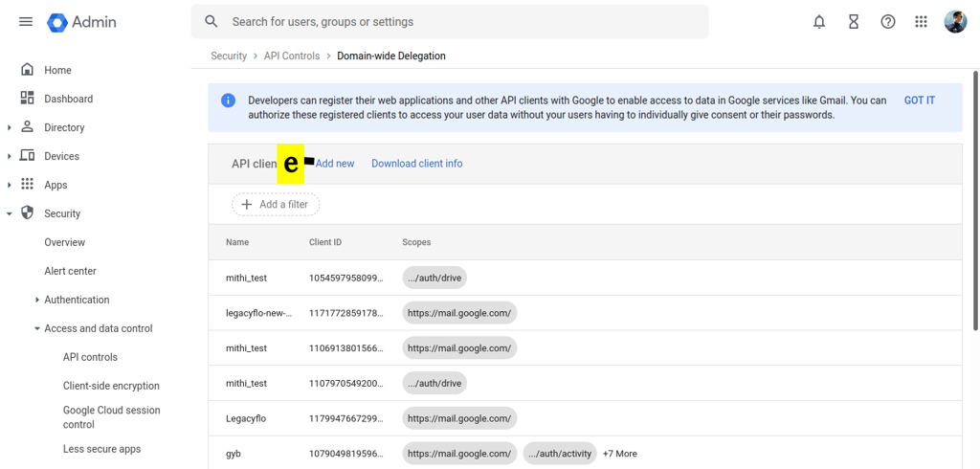
Task: Click the search magnifier icon
Action: (x=212, y=21)
